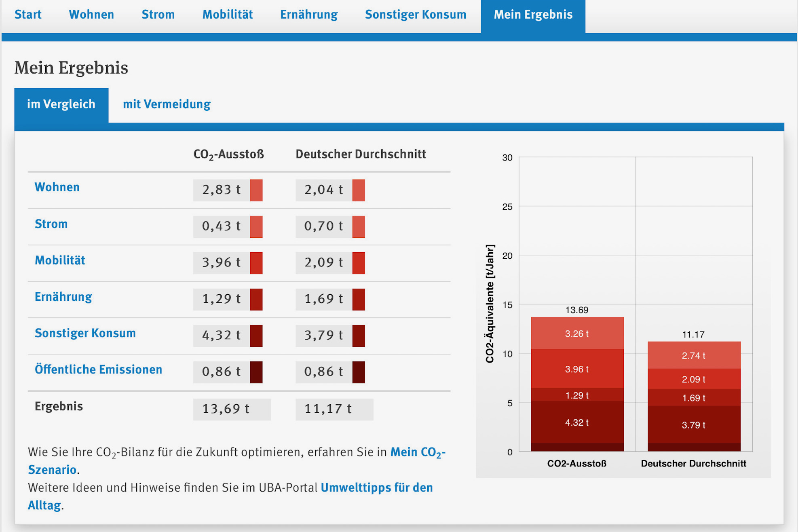
Task: Open the Strom row link
Action: 51,224
